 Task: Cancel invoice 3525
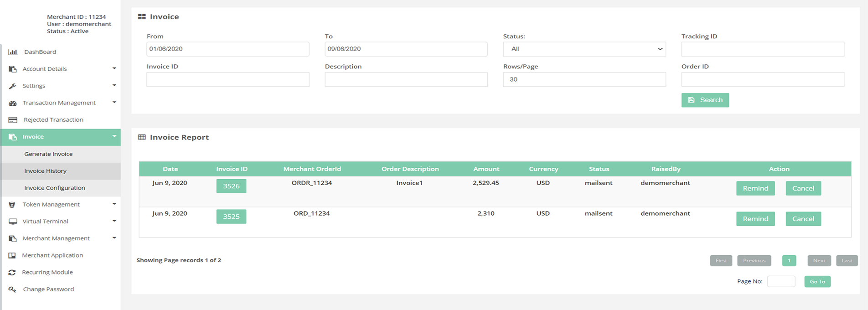[x=803, y=219]
